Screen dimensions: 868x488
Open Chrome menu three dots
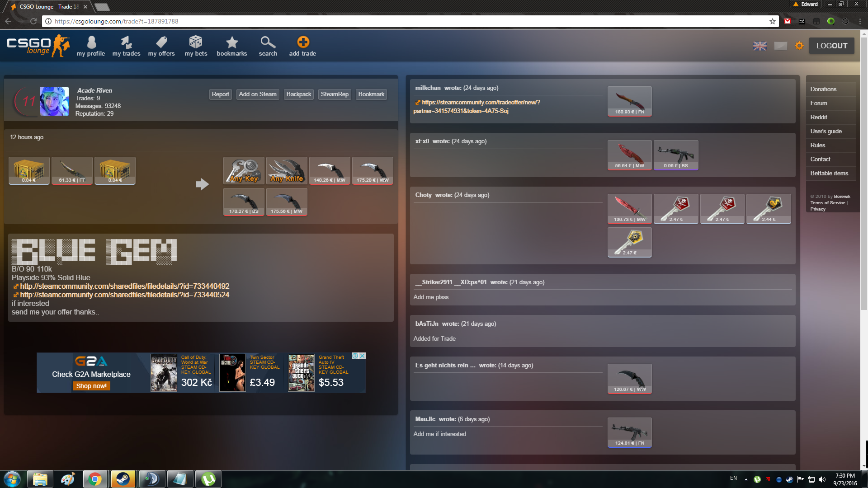click(x=860, y=21)
